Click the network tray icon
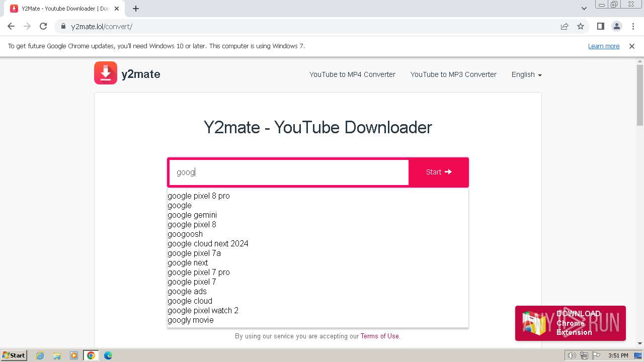 tap(584, 355)
